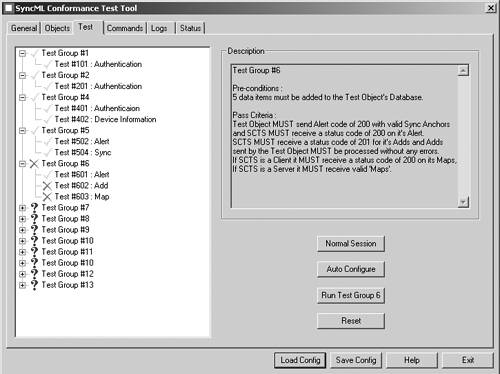Click the question mark icon of Test Group #7

[34, 208]
